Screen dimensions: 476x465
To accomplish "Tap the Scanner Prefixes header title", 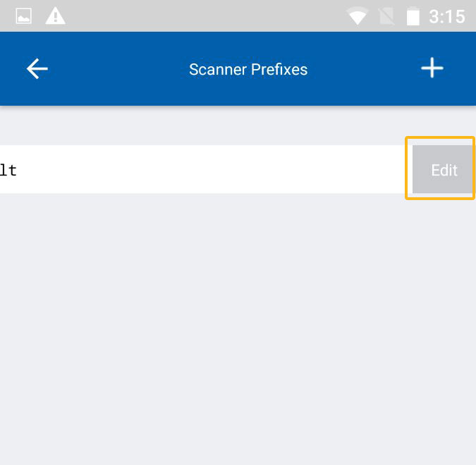I will point(248,69).
